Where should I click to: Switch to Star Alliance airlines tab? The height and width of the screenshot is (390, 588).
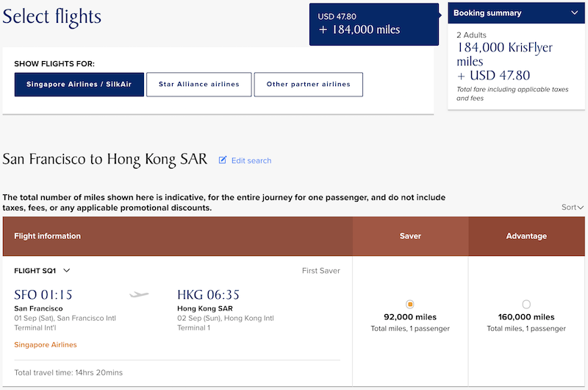(198, 84)
